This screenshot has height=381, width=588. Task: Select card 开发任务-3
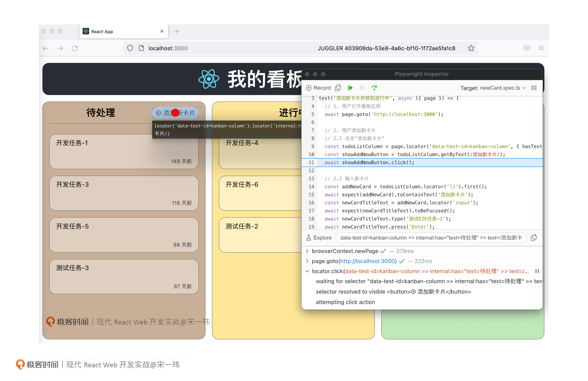(x=124, y=193)
